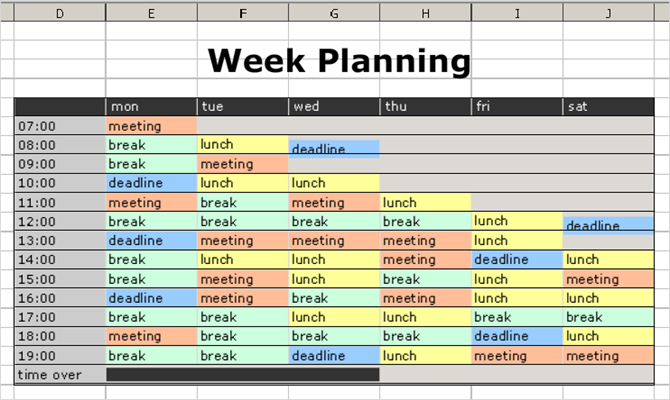Click the 07:00 time cell
The width and height of the screenshot is (670, 400).
point(60,126)
